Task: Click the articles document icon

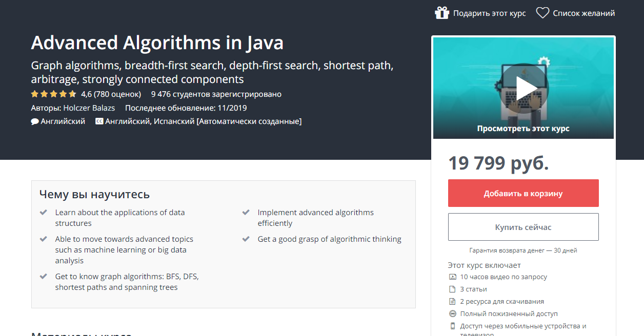Action: coord(452,289)
